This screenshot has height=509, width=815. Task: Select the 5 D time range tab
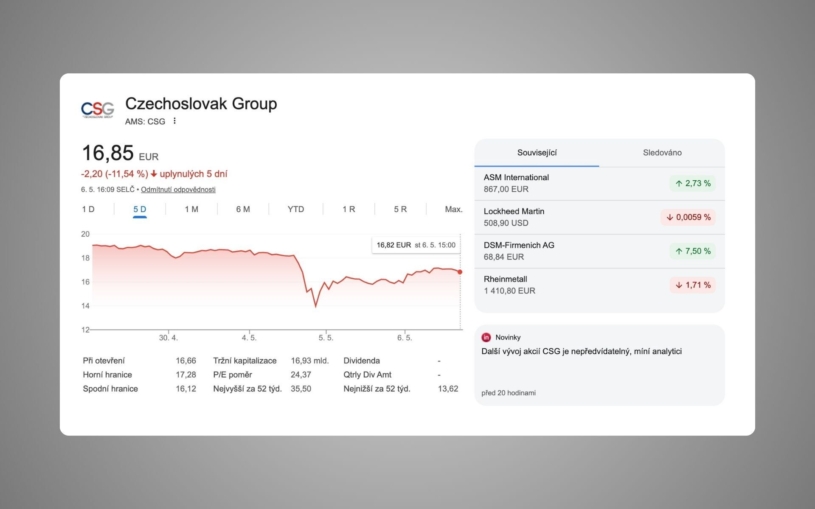click(140, 209)
